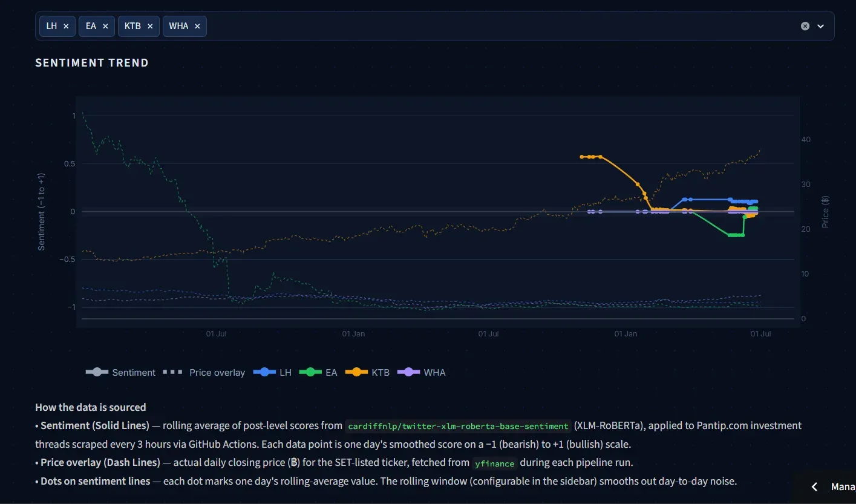Clear all selected tickers

pyautogui.click(x=805, y=26)
